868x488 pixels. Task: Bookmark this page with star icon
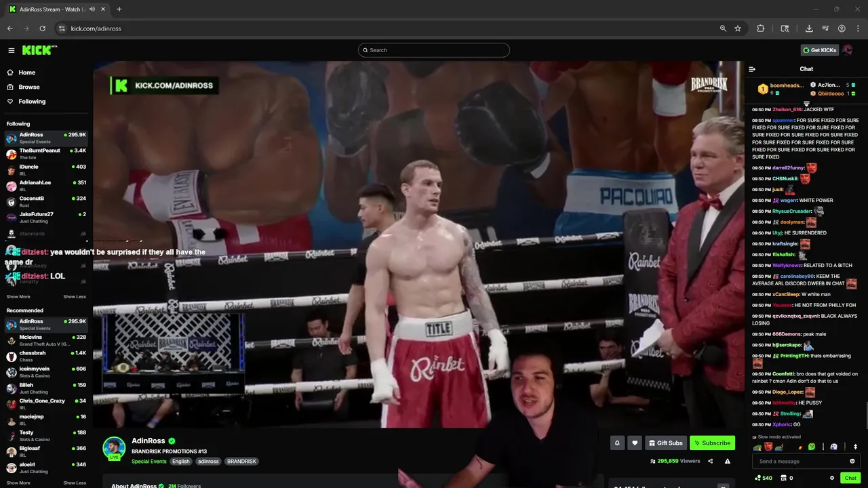click(x=738, y=28)
